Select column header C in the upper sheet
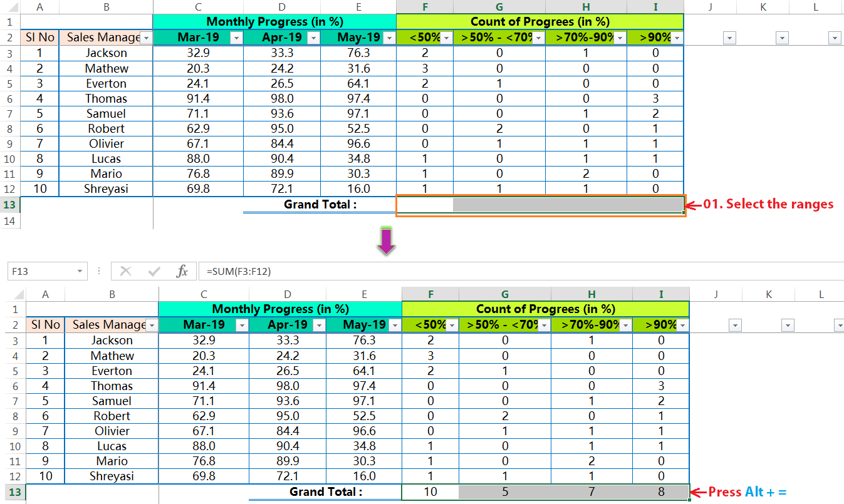Viewport: 844px width, 504px height. click(198, 7)
